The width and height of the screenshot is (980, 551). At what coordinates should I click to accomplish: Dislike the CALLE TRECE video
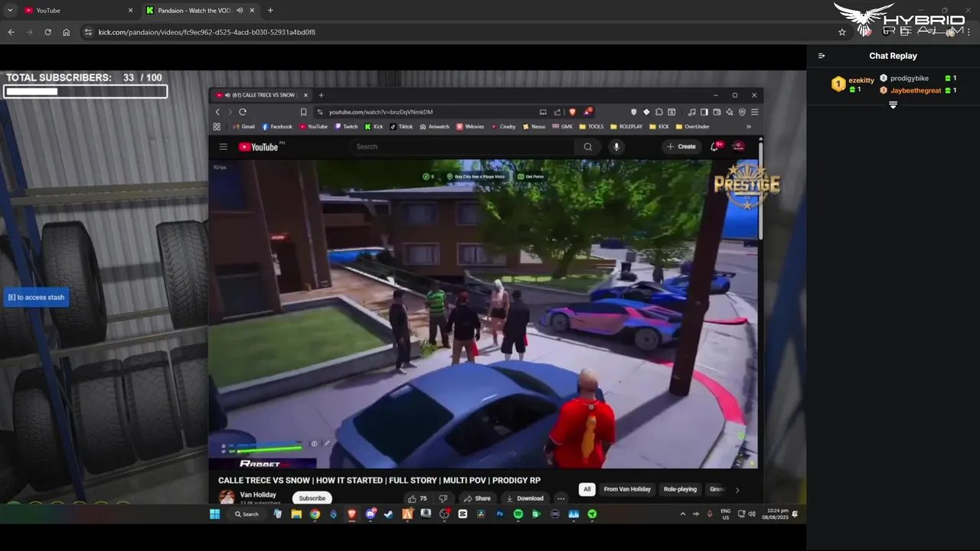click(443, 498)
